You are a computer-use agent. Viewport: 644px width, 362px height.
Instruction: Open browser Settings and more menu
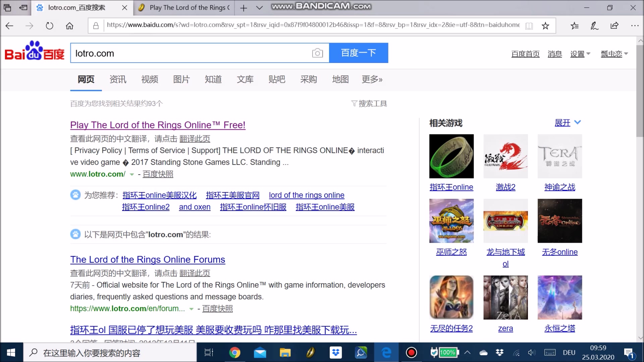(635, 26)
